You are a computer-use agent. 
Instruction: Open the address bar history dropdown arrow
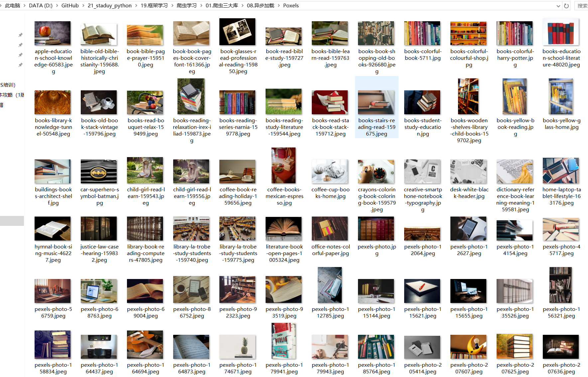[x=558, y=6]
